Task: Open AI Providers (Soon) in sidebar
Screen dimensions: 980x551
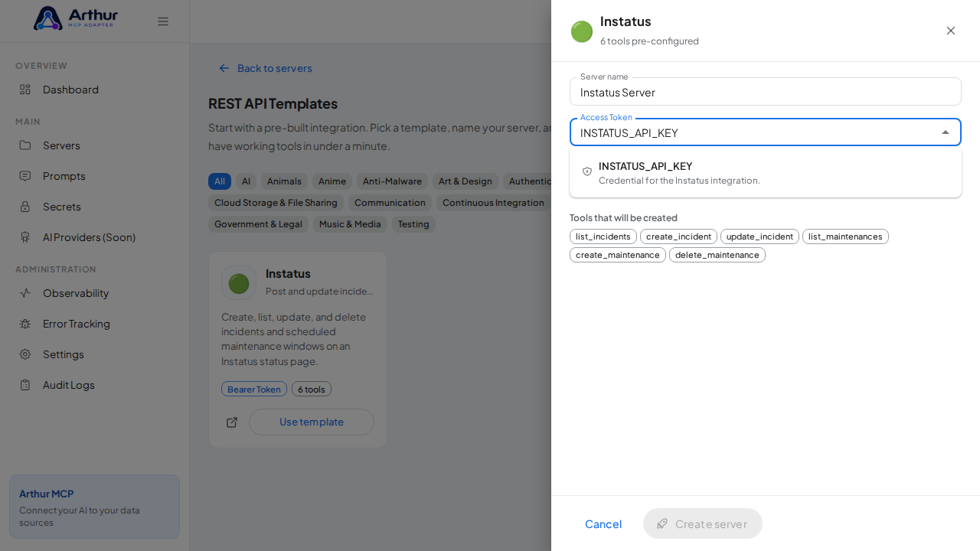Action: point(95,237)
